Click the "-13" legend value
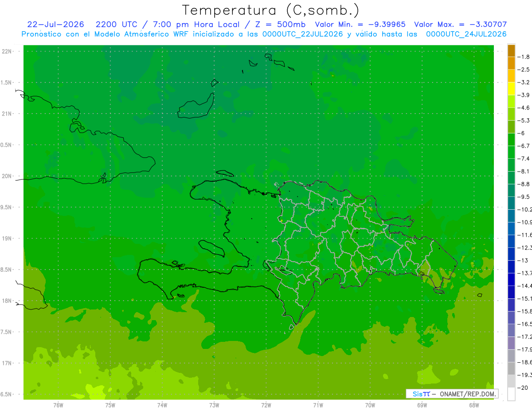The width and height of the screenshot is (532, 411). point(523,260)
